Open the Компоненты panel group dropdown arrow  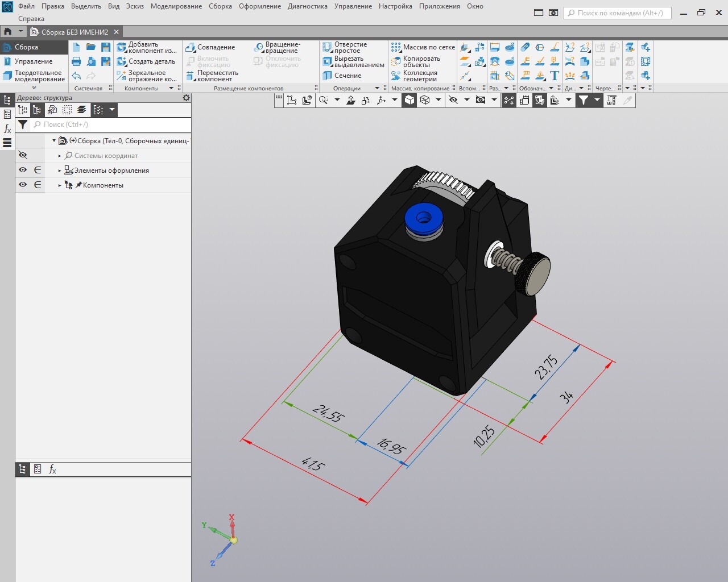171,88
